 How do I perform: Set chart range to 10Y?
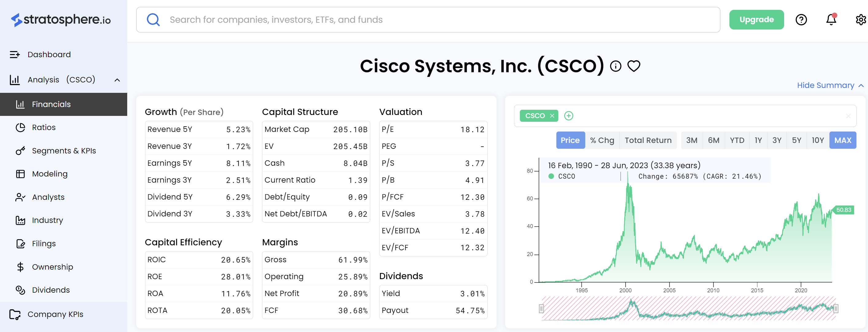[x=818, y=140]
